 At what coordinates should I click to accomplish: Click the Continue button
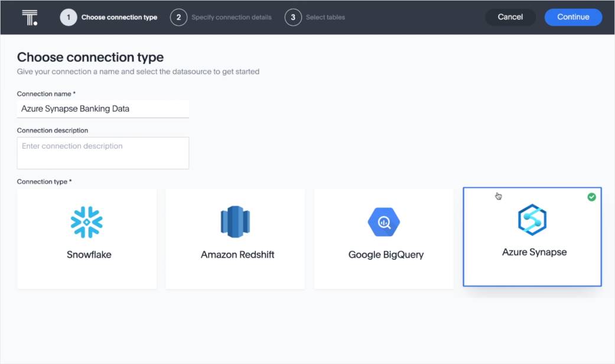(573, 17)
